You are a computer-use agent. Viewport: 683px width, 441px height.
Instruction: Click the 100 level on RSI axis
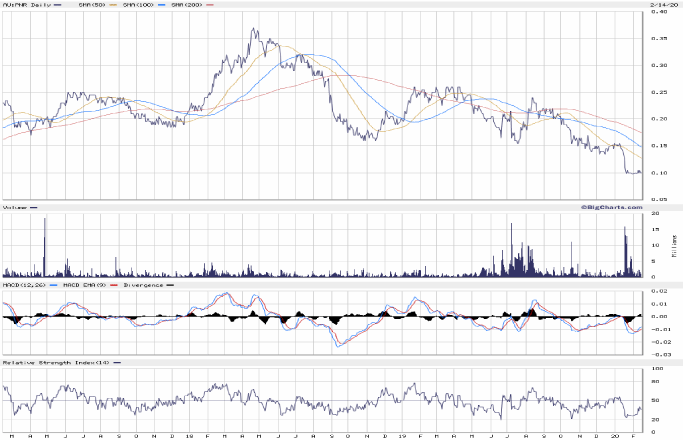tap(658, 369)
